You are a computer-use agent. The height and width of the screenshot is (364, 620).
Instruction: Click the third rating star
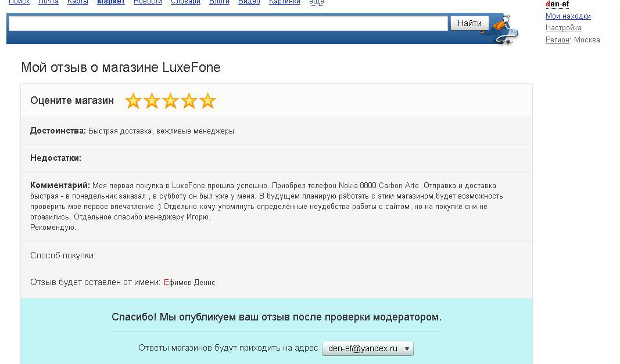pos(170,101)
